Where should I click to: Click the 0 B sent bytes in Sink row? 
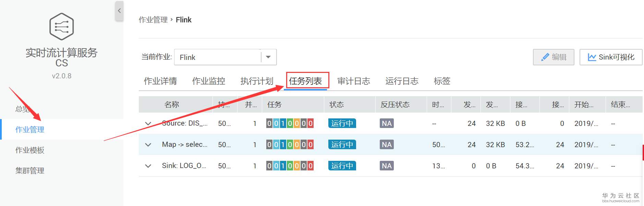[x=491, y=166]
